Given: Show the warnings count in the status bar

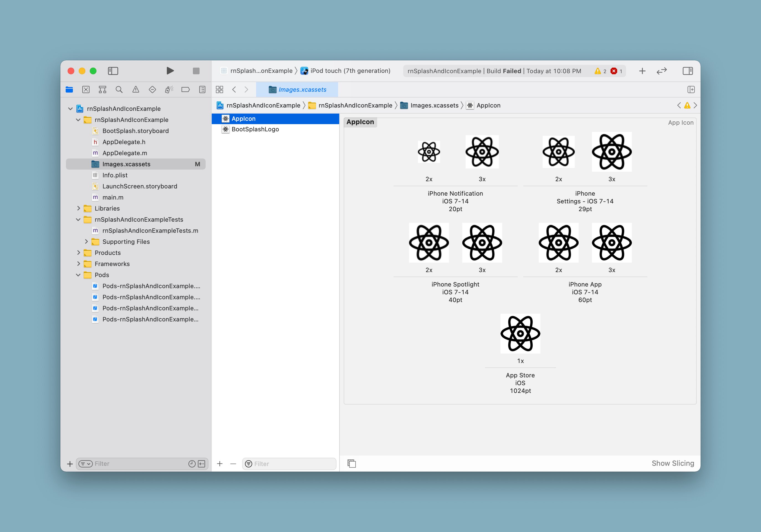Looking at the screenshot, I should click(x=600, y=71).
